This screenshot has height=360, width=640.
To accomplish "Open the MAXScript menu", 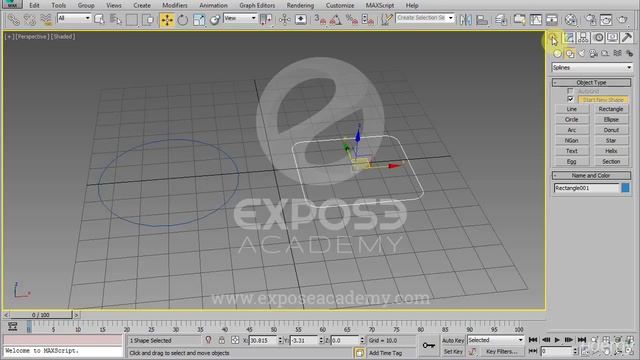I will 380,5.
